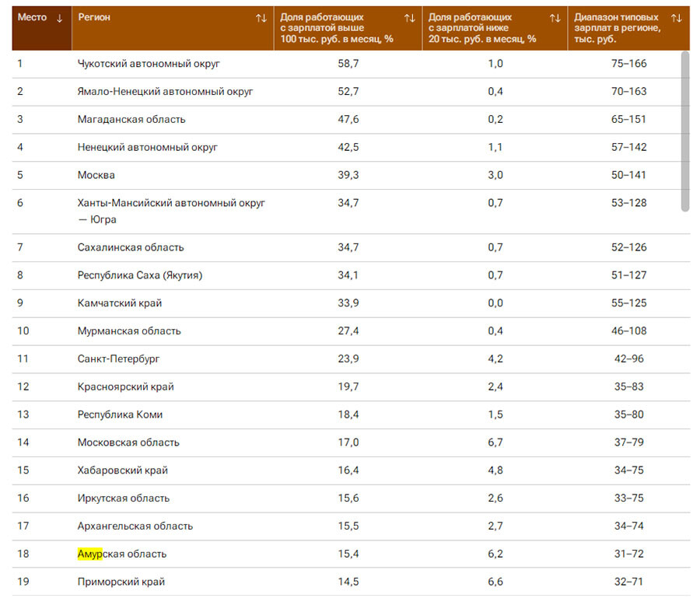Click value 52,7 in Ямало-Ненецкий row
The width and height of the screenshot is (700, 598).
point(348,92)
